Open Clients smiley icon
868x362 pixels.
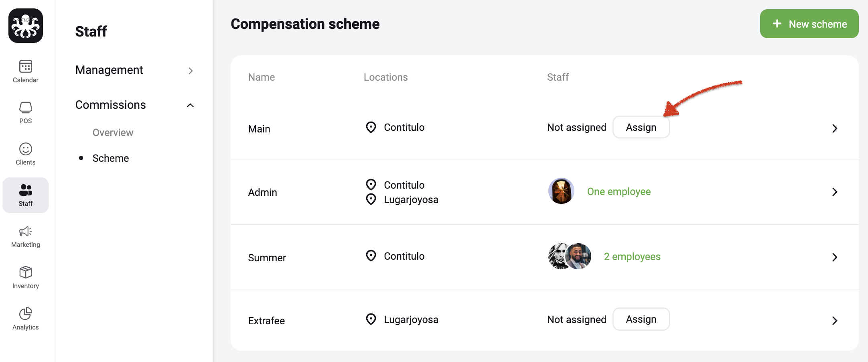pos(26,149)
